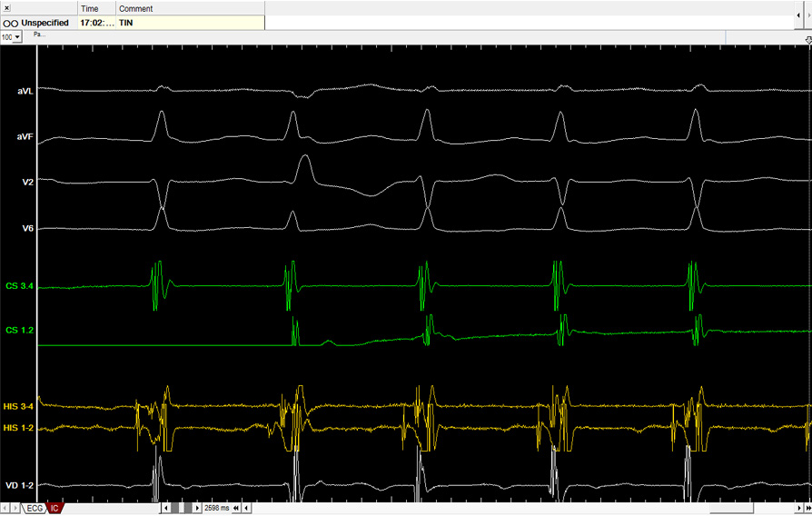The width and height of the screenshot is (812, 516).
Task: Select the CS 3.4 channel label
Action: (19, 286)
